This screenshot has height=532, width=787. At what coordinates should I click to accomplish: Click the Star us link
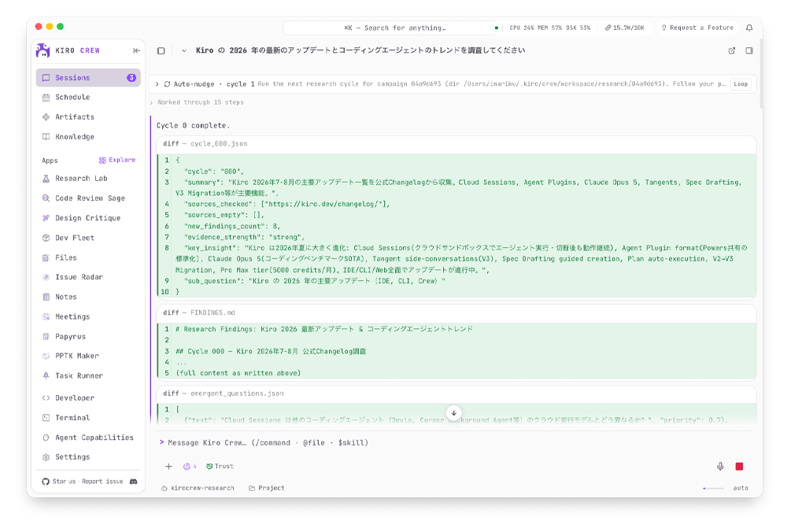[x=64, y=482]
